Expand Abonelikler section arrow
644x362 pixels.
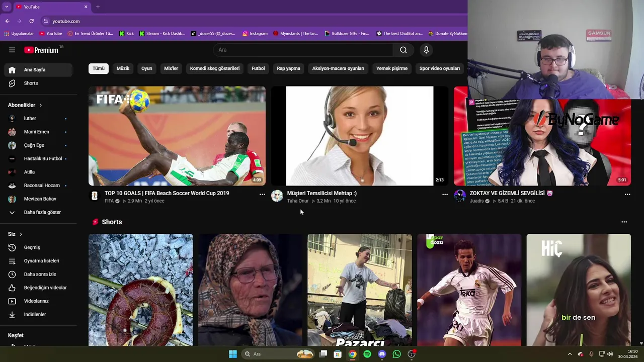point(40,105)
